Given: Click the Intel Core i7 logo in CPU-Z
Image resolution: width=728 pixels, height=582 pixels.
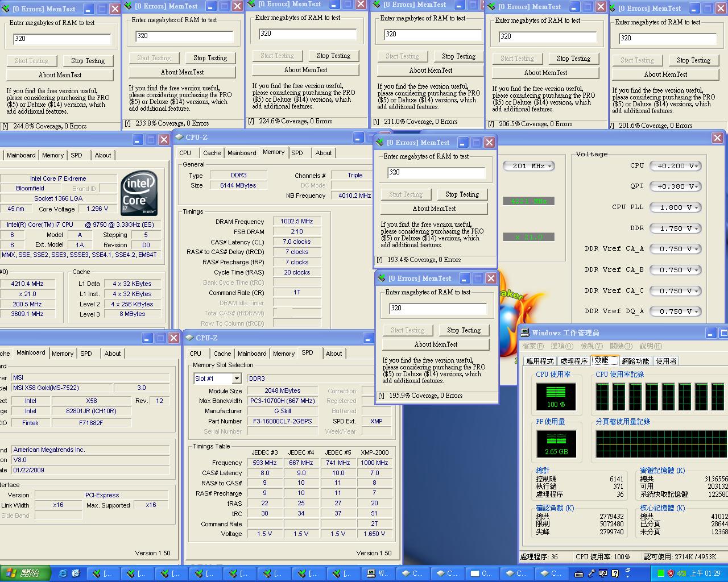Looking at the screenshot, I should (138, 194).
